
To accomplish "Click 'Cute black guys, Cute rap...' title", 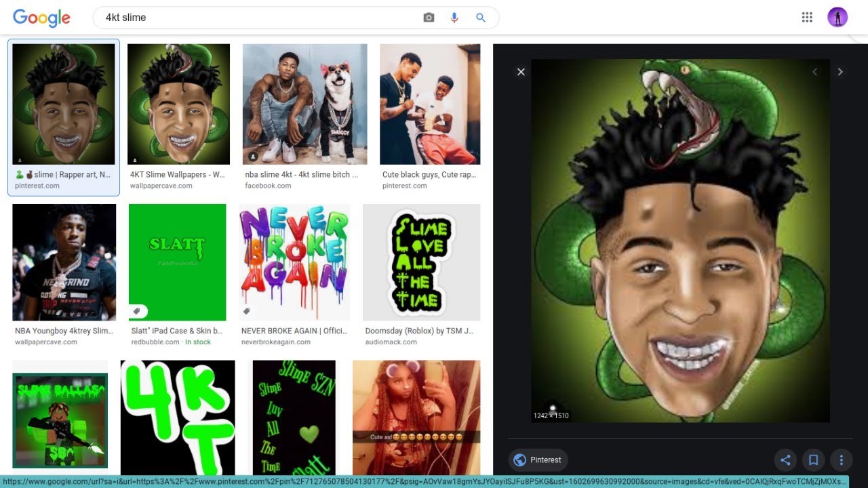I will [x=429, y=175].
